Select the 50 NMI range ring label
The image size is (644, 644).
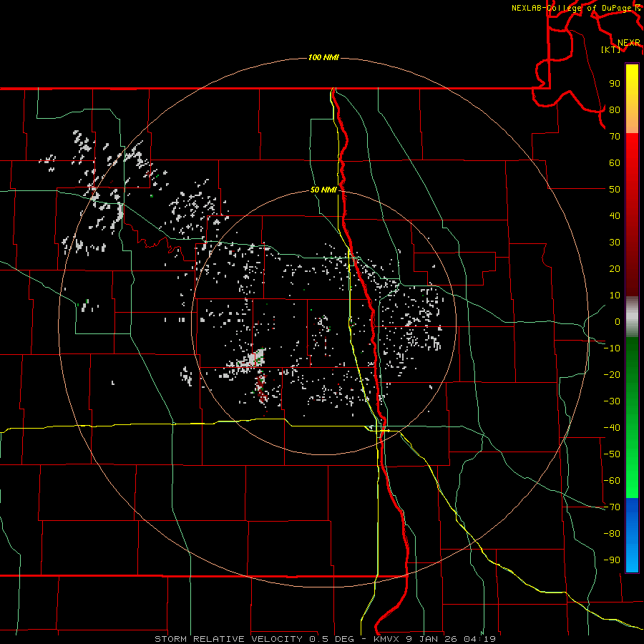click(323, 190)
